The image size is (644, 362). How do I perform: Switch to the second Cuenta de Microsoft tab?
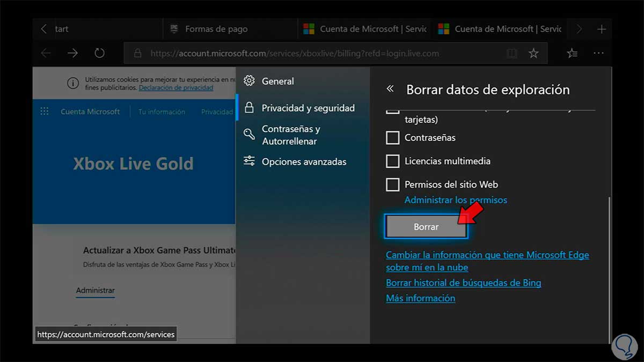click(500, 29)
